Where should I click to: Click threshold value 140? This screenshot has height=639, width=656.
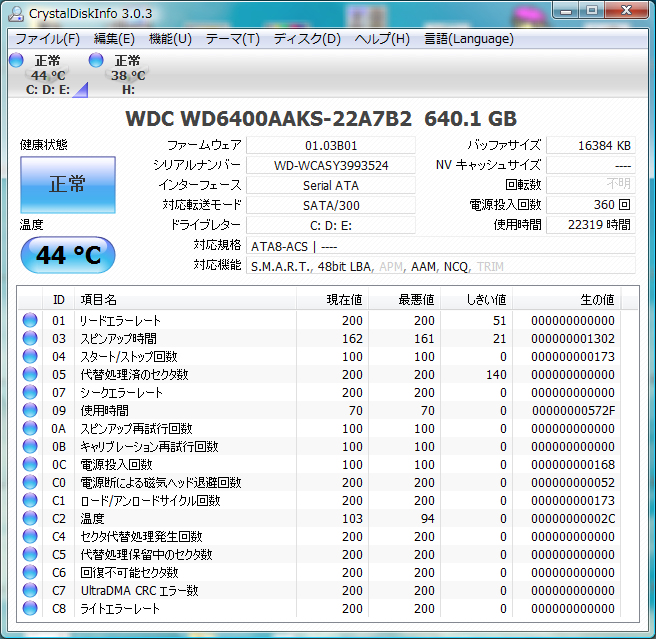496,374
